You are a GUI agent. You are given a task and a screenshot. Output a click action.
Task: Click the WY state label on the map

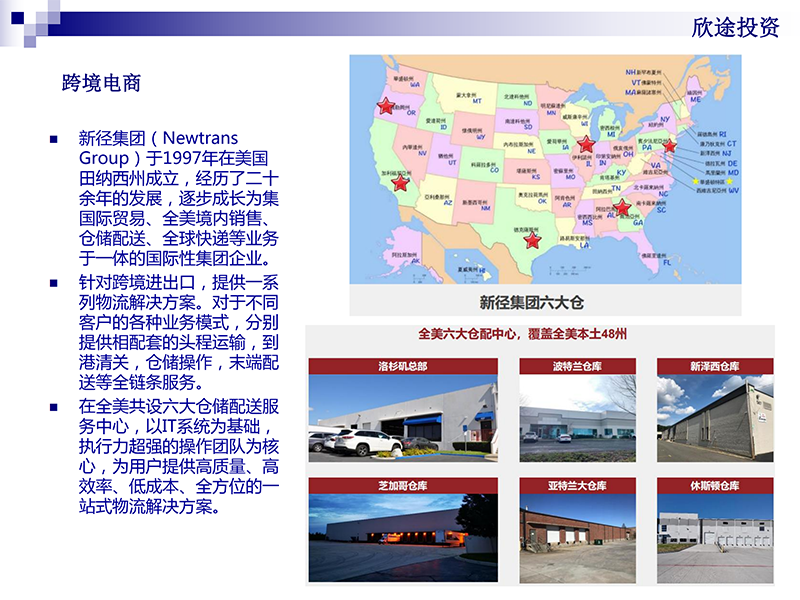pos(481,137)
